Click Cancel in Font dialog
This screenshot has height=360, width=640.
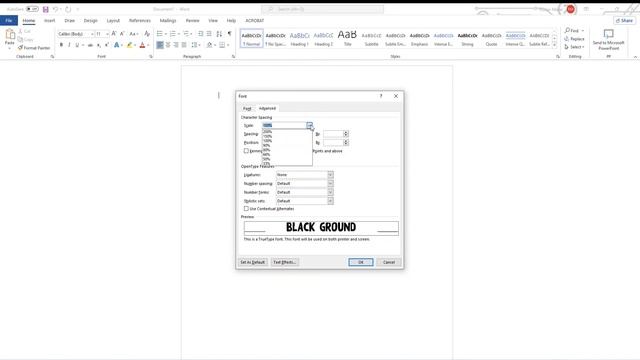point(389,262)
